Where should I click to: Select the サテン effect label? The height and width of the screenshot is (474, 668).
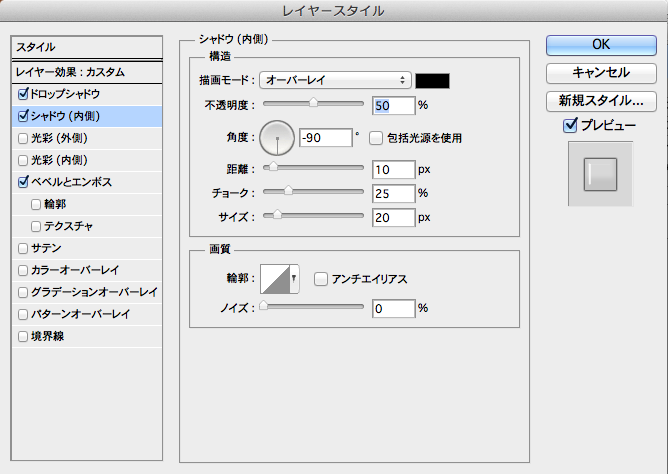tap(46, 248)
